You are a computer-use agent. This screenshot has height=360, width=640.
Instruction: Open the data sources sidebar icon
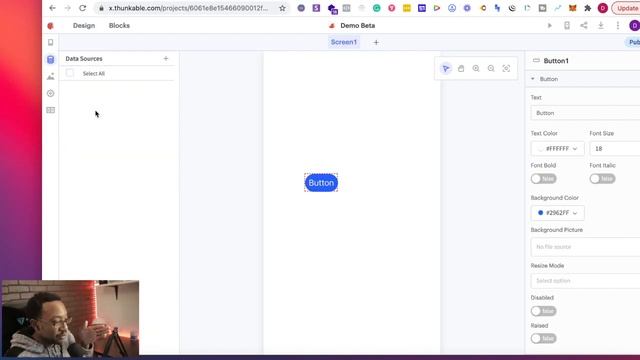[x=51, y=60]
